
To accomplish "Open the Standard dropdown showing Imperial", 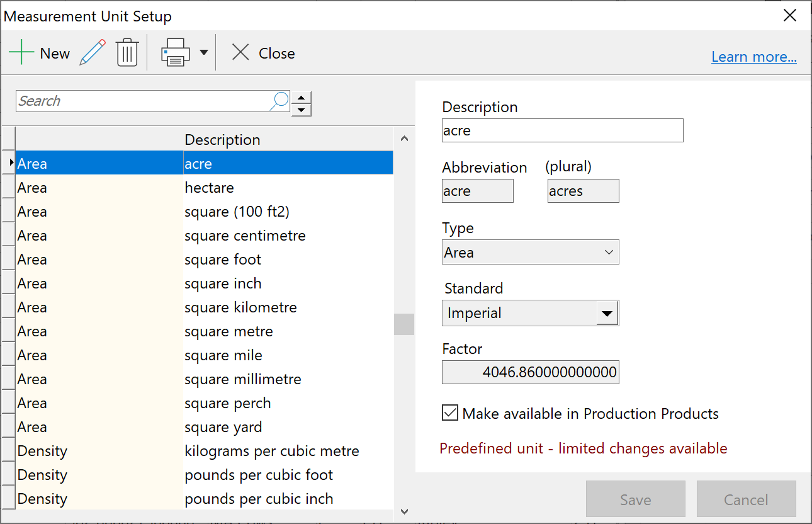I will click(531, 313).
